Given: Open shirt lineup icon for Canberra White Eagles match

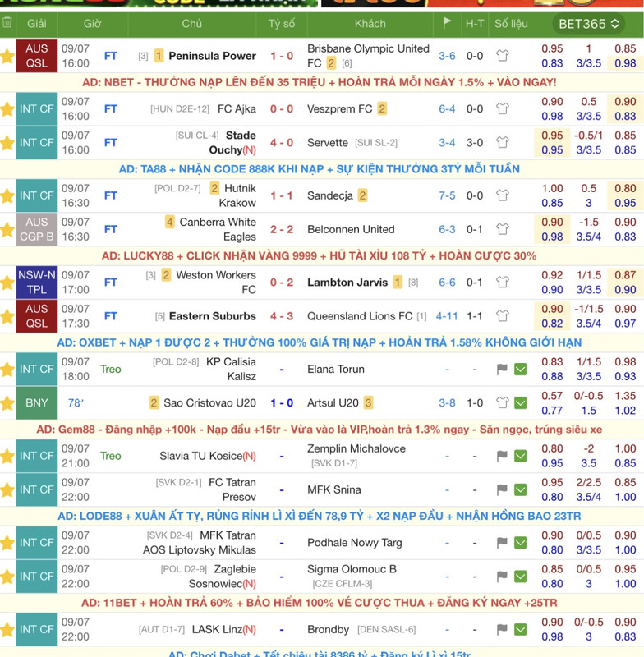Looking at the screenshot, I should (503, 229).
